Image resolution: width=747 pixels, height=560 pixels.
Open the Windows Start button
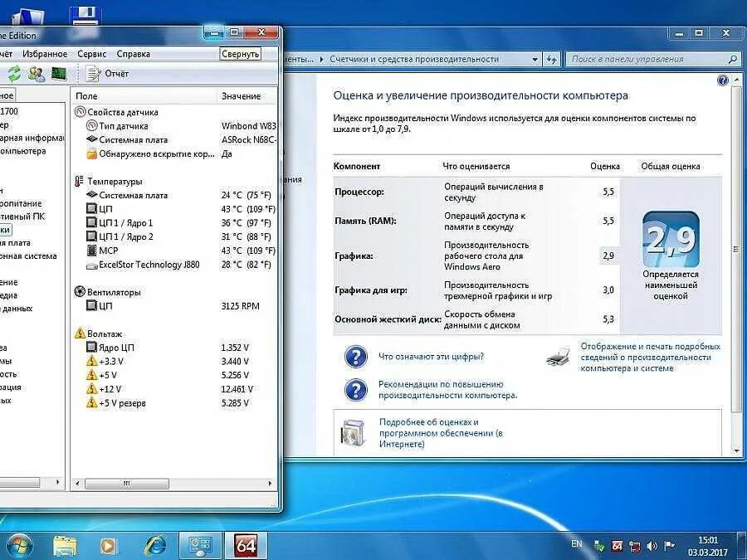click(x=19, y=546)
